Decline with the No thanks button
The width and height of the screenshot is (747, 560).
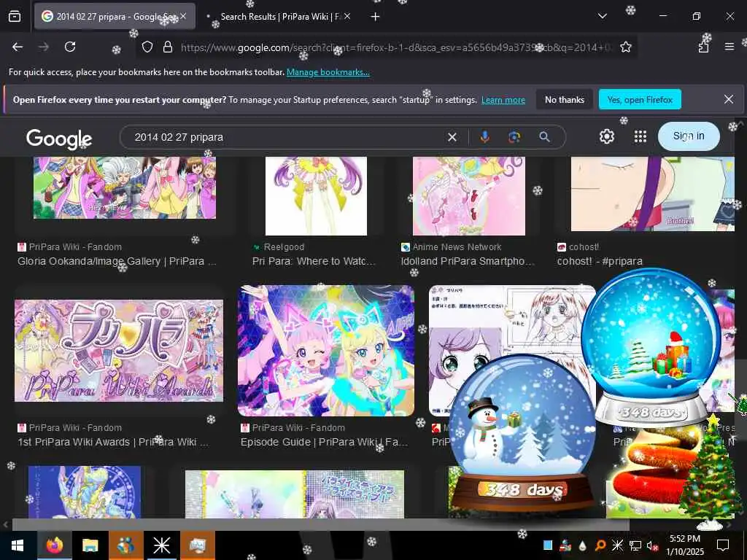coord(564,99)
